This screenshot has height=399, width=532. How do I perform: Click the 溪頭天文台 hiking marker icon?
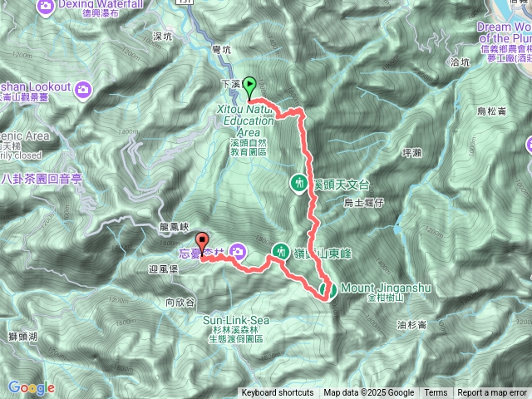(299, 184)
